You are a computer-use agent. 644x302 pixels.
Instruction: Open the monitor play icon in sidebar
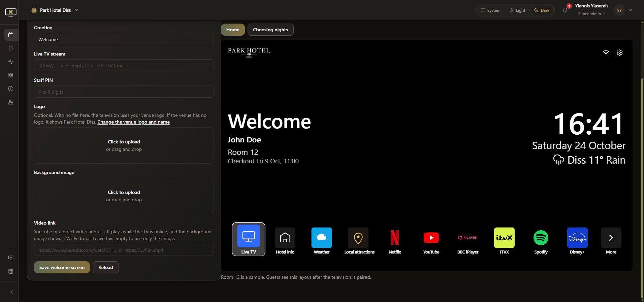[11, 258]
